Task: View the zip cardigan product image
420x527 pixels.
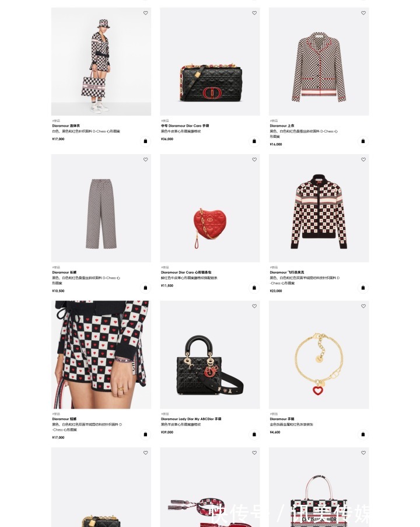Action: (x=319, y=208)
